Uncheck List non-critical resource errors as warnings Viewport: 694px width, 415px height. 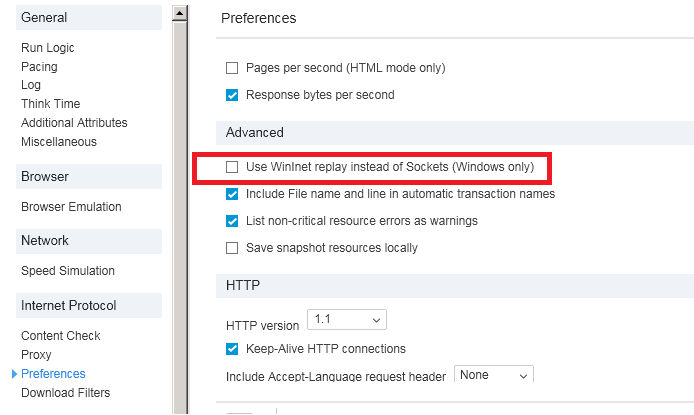click(232, 221)
